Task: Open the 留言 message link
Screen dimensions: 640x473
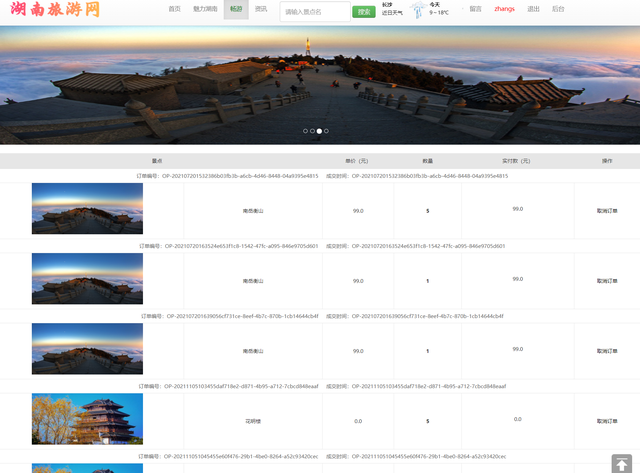Action: 476,9
